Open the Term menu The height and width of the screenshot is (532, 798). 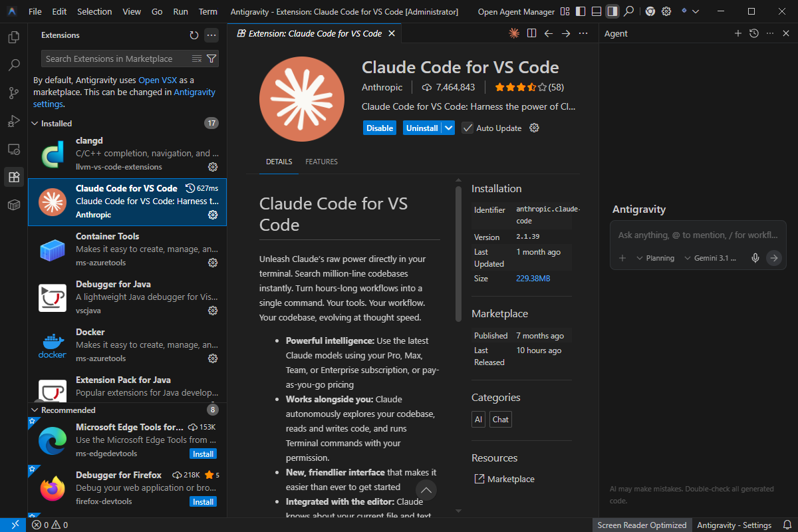coord(208,11)
